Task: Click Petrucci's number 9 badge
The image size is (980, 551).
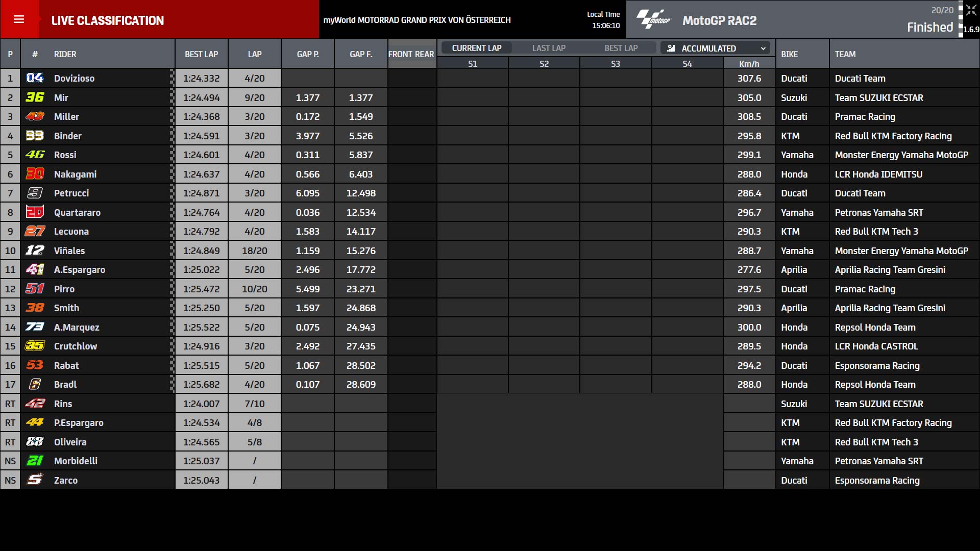Action: click(35, 193)
